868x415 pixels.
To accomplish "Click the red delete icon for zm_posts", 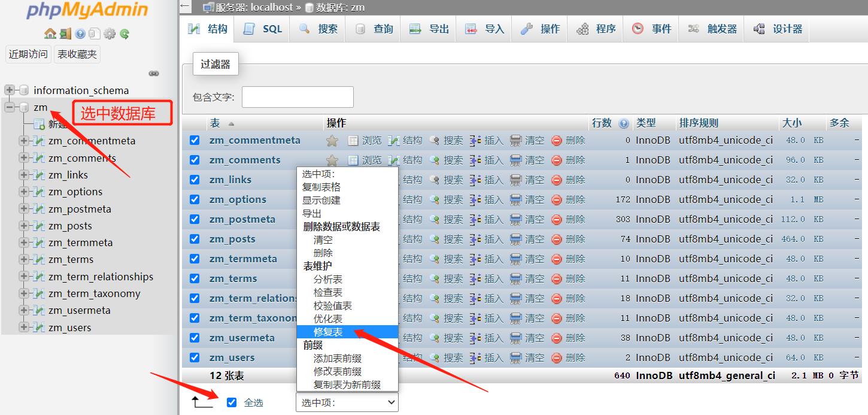I will 557,239.
